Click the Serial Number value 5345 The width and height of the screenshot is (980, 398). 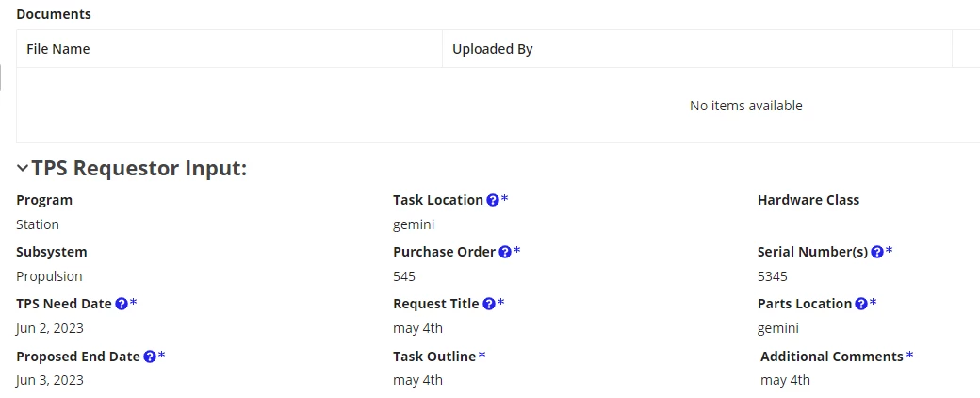773,276
